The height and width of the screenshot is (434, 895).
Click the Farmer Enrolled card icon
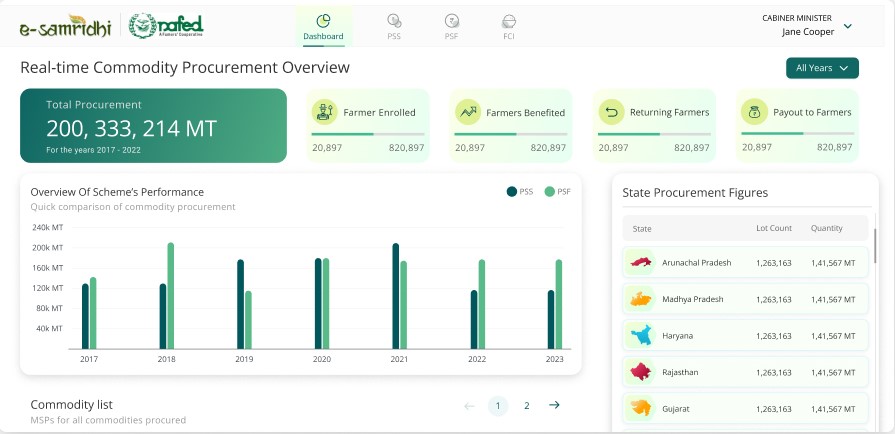[324, 113]
